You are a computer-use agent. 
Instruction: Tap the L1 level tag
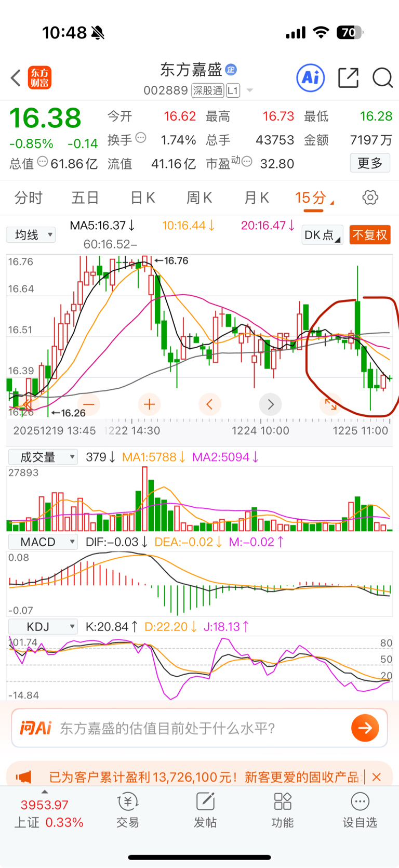click(x=233, y=90)
